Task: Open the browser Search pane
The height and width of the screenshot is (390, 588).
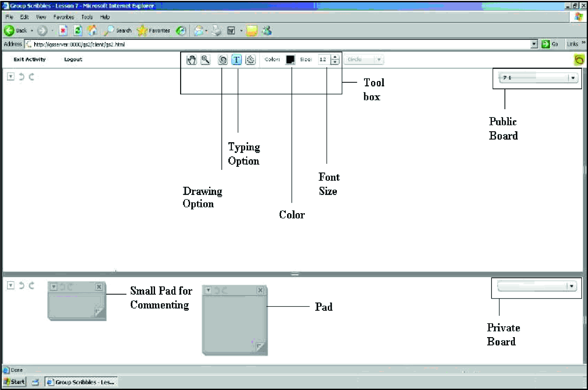Action: [117, 30]
